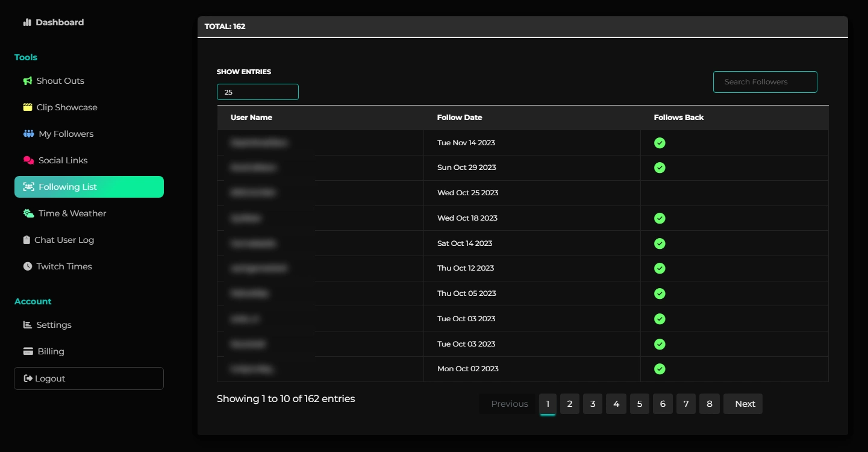
Task: Click the Dashboard bar chart icon
Action: (27, 22)
